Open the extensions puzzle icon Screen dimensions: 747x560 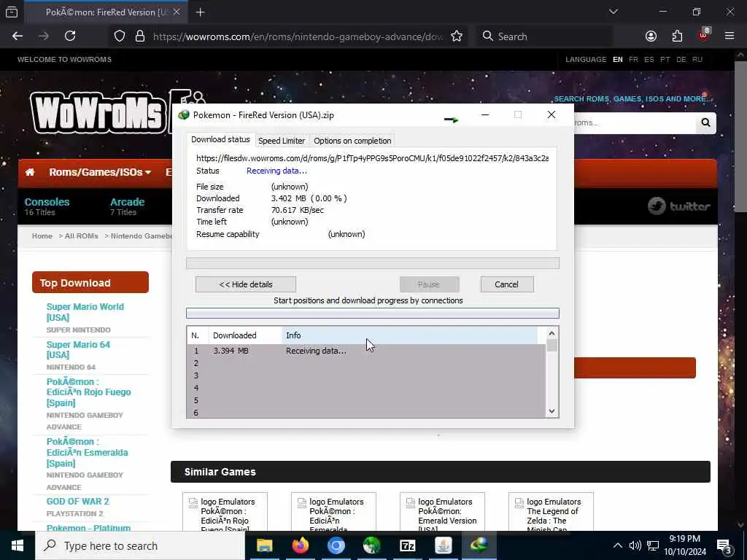(677, 36)
